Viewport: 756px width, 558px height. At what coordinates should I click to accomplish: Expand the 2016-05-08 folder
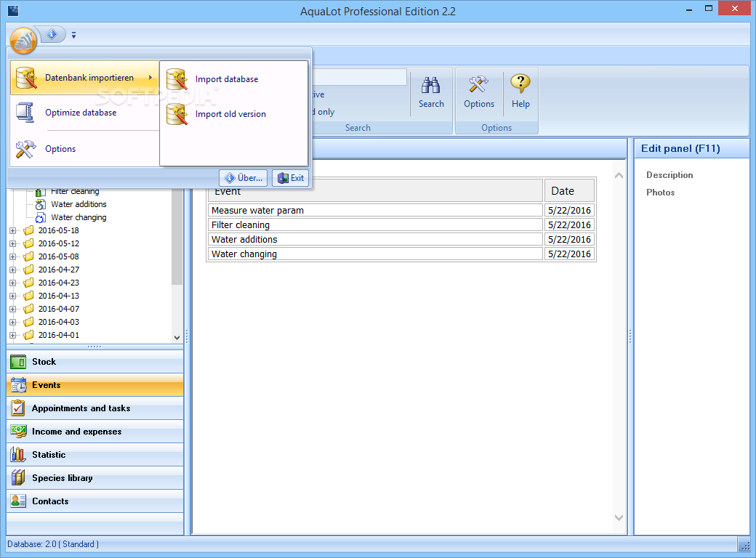click(13, 256)
